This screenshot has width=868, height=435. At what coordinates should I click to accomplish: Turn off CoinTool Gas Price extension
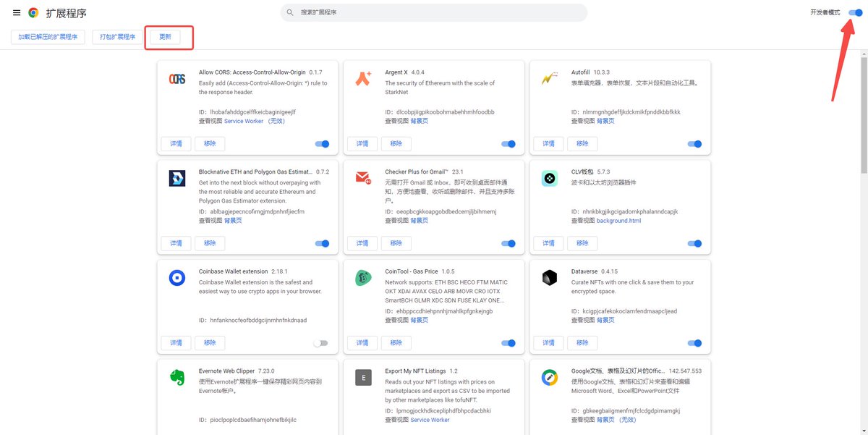point(509,343)
